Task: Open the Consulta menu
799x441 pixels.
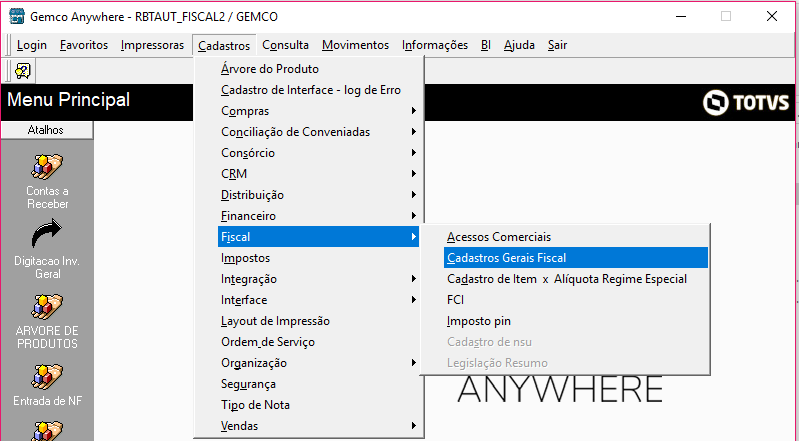Action: pos(285,45)
